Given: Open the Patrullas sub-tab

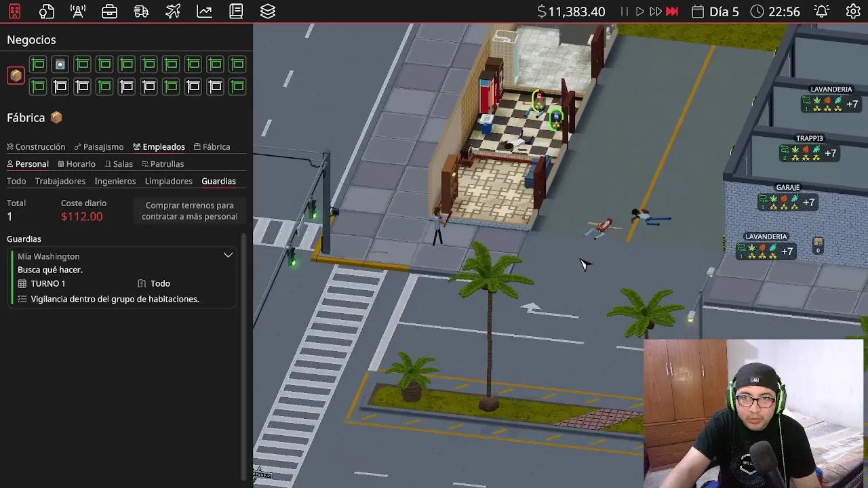Looking at the screenshot, I should 163,163.
